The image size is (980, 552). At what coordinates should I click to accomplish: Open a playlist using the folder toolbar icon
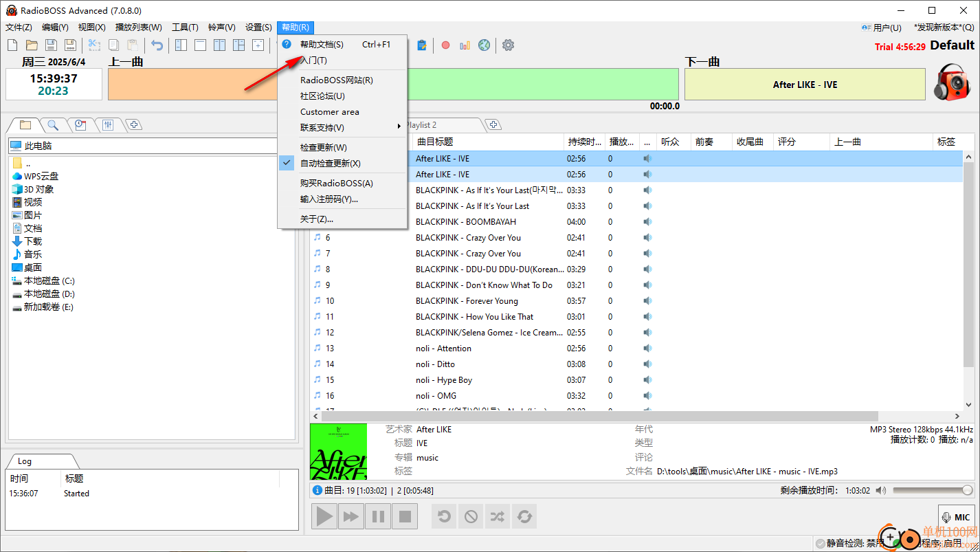pyautogui.click(x=32, y=45)
